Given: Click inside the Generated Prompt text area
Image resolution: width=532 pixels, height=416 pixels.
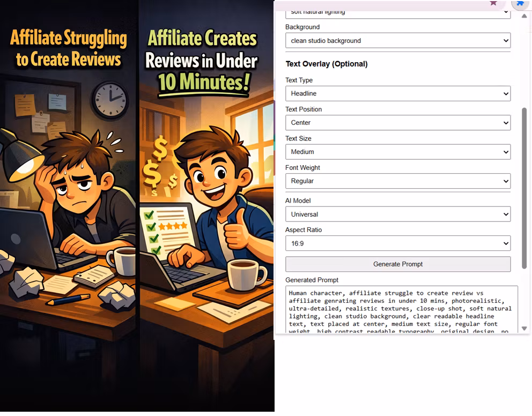Looking at the screenshot, I should coord(401,310).
